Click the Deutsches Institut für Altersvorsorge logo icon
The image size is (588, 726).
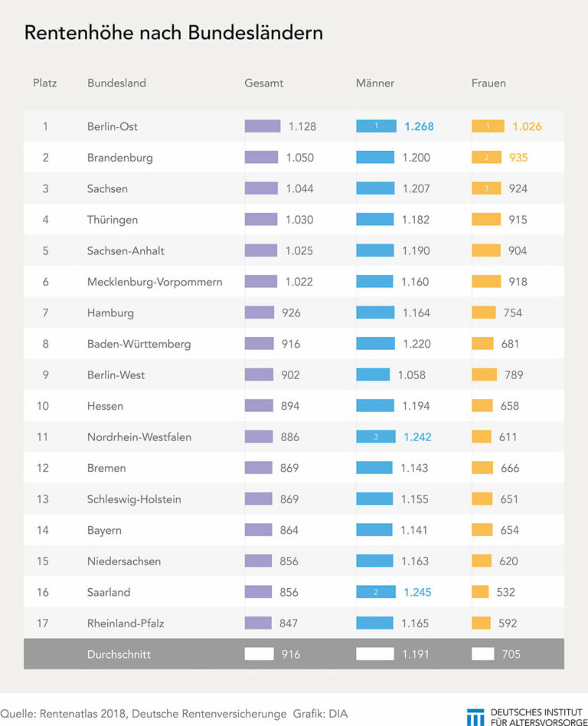(x=475, y=718)
